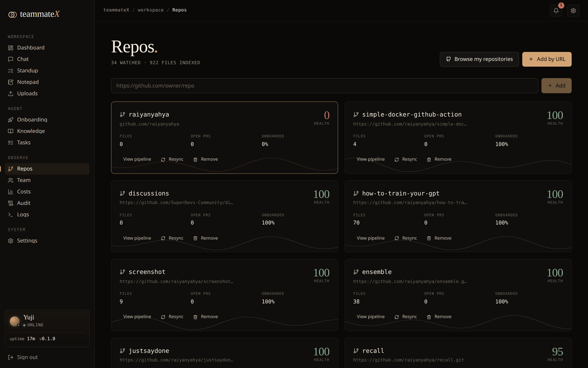The image size is (588, 368).
Task: Navigate to the Team page
Action: point(47,180)
